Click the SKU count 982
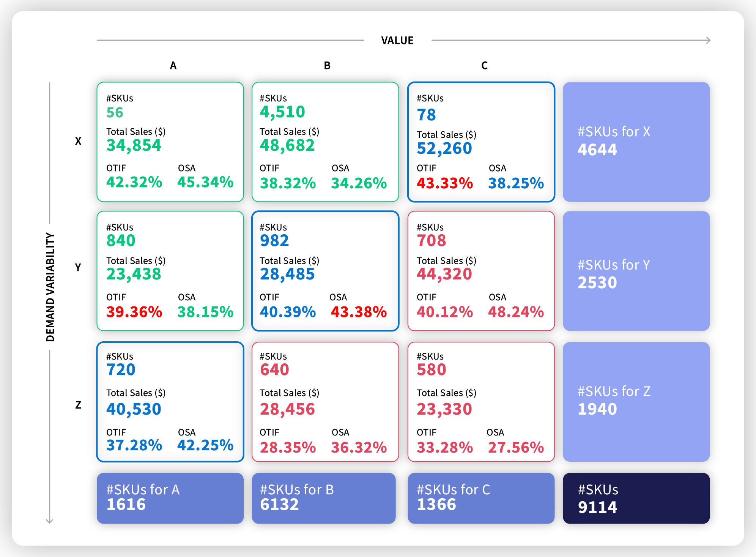 point(274,241)
